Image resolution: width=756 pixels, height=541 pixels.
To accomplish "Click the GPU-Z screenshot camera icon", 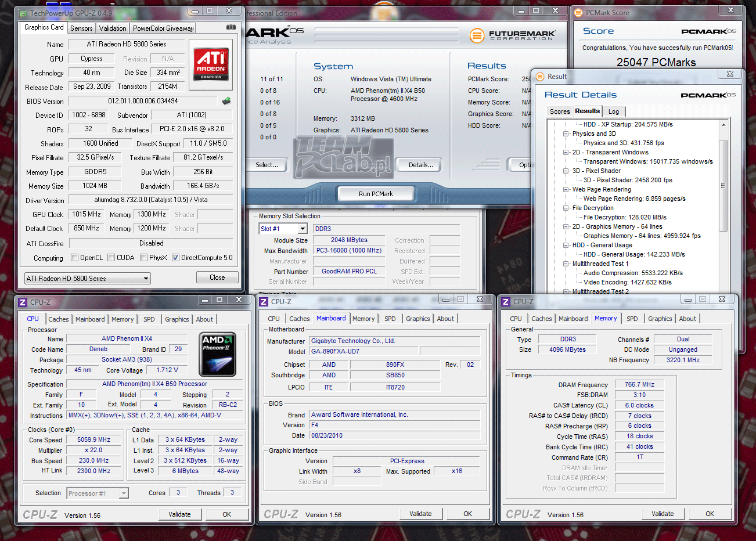I will click(x=231, y=27).
